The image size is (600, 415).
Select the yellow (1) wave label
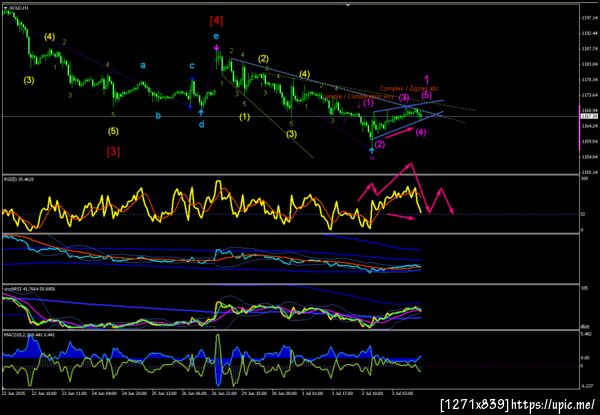click(x=245, y=117)
